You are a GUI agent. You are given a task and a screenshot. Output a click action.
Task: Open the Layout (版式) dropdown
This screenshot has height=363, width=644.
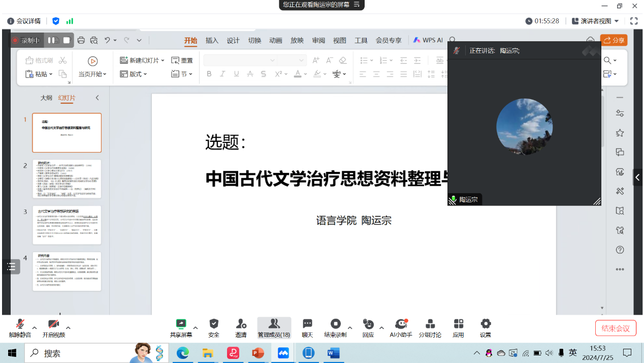point(134,74)
